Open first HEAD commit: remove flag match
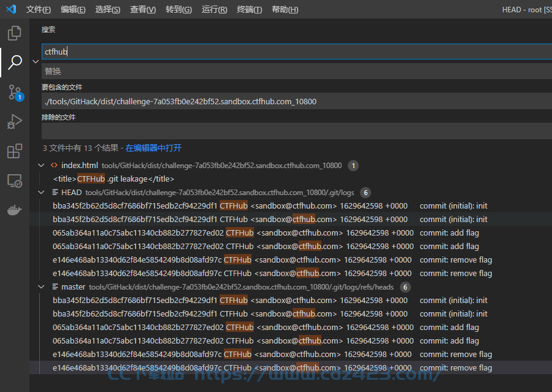The height and width of the screenshot is (392, 552). pos(291,259)
